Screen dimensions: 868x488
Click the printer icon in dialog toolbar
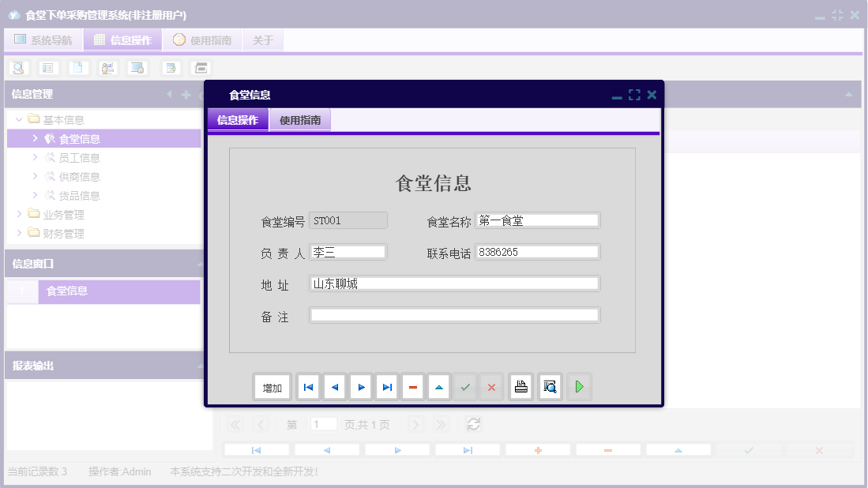(520, 387)
